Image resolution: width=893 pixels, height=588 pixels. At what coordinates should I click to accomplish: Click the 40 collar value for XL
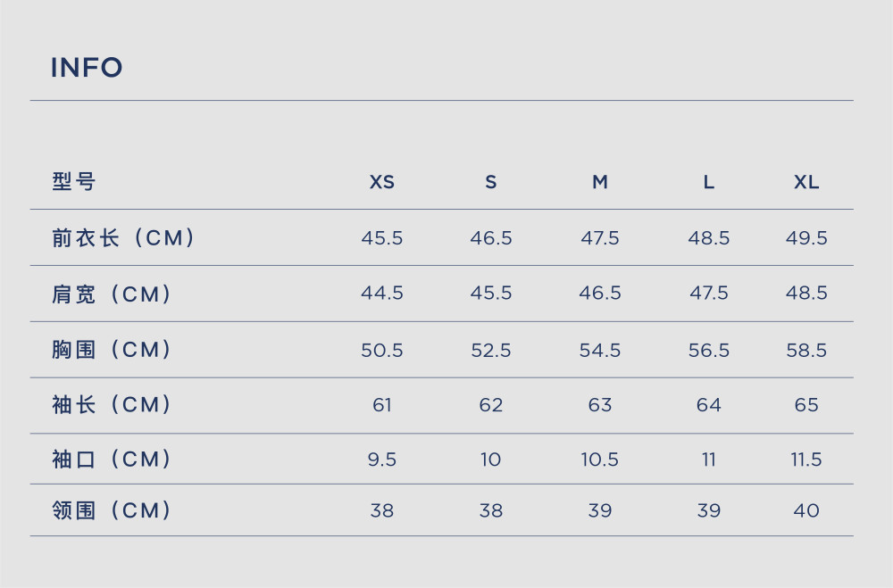click(806, 510)
